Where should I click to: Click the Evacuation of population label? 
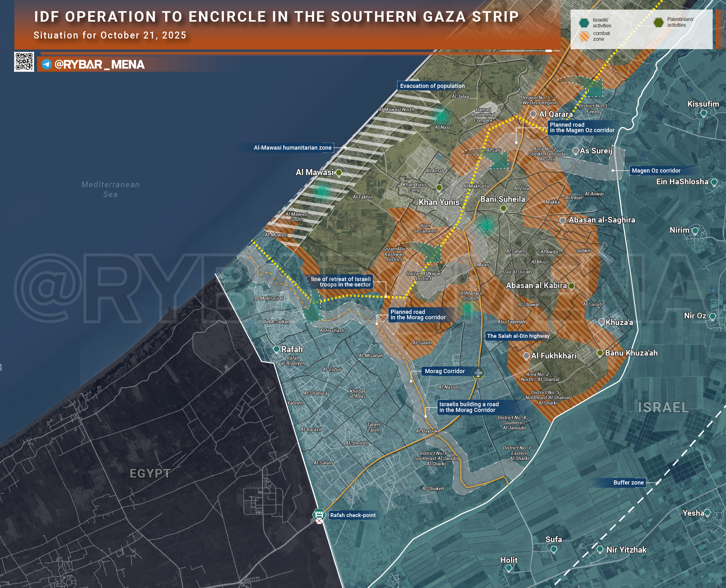tap(432, 86)
